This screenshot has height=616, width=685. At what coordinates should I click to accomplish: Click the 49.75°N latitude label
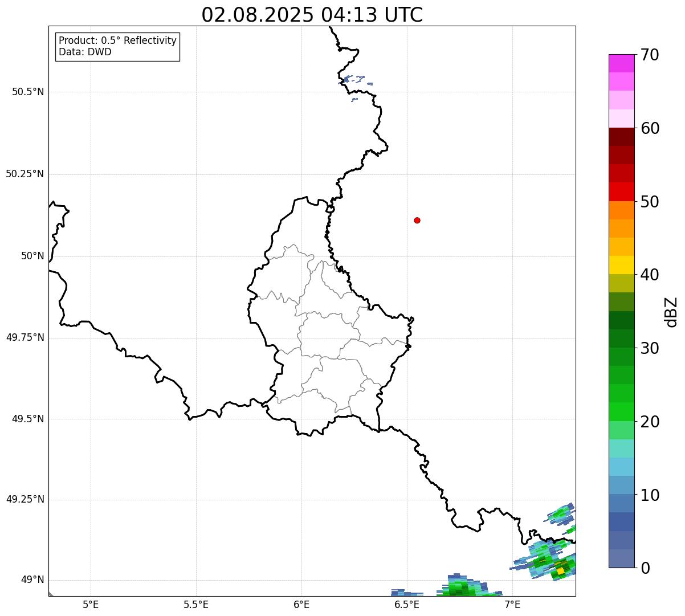point(25,337)
